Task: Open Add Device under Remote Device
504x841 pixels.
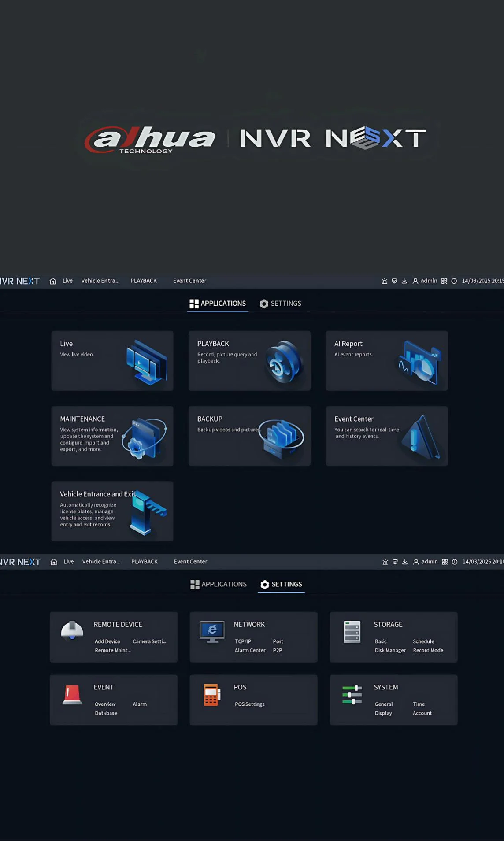Action: pyautogui.click(x=107, y=641)
